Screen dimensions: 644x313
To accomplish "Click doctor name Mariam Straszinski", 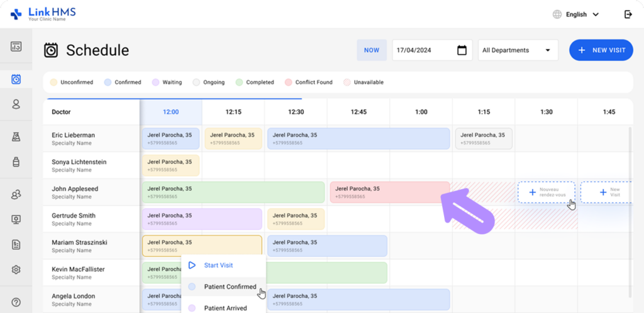I will 79,243.
